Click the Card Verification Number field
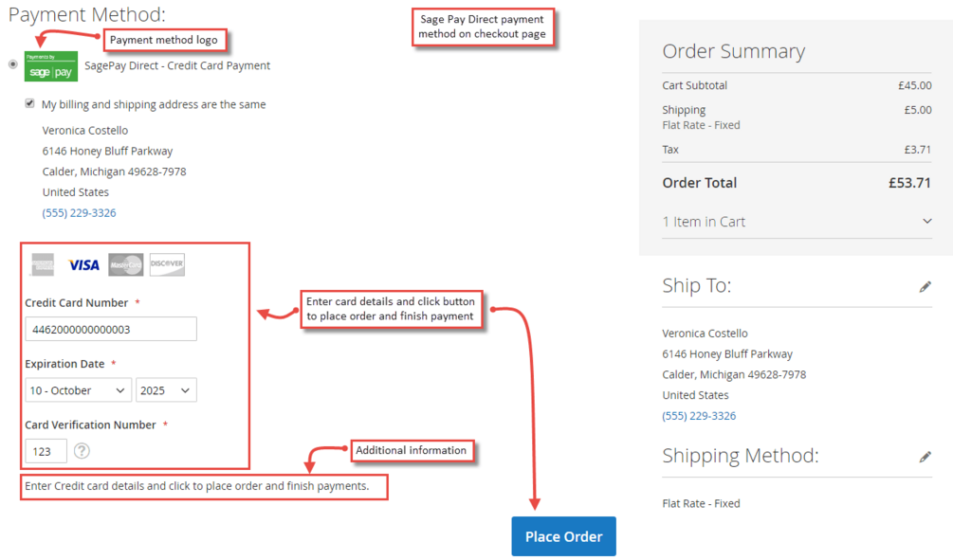The height and width of the screenshot is (560, 953). 46,451
